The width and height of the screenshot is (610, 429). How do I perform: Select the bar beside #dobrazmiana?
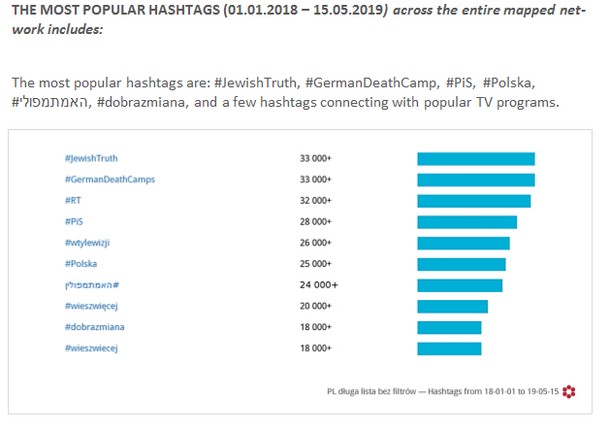tap(449, 327)
